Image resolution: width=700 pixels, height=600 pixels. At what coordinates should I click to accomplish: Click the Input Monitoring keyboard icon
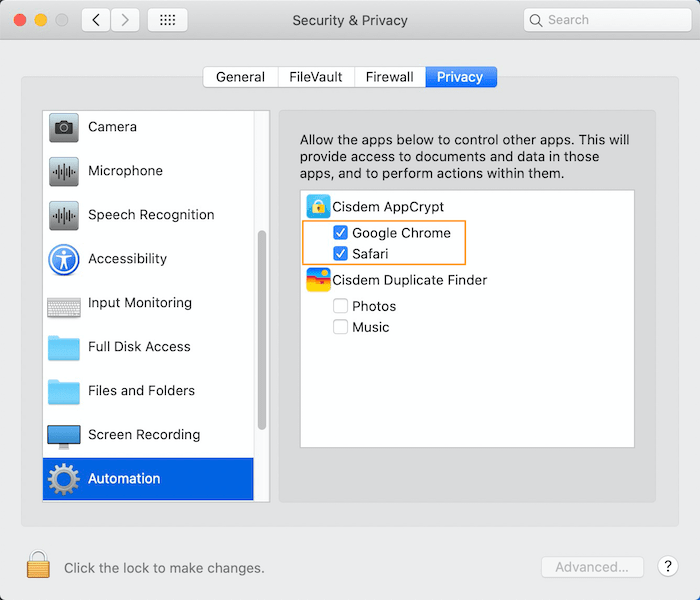(64, 308)
